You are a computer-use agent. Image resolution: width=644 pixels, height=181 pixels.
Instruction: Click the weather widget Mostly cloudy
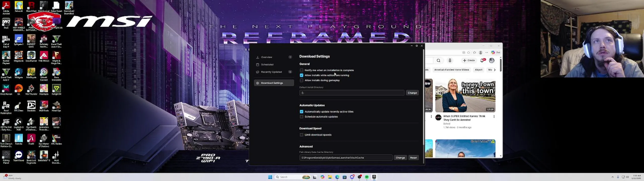(13, 177)
